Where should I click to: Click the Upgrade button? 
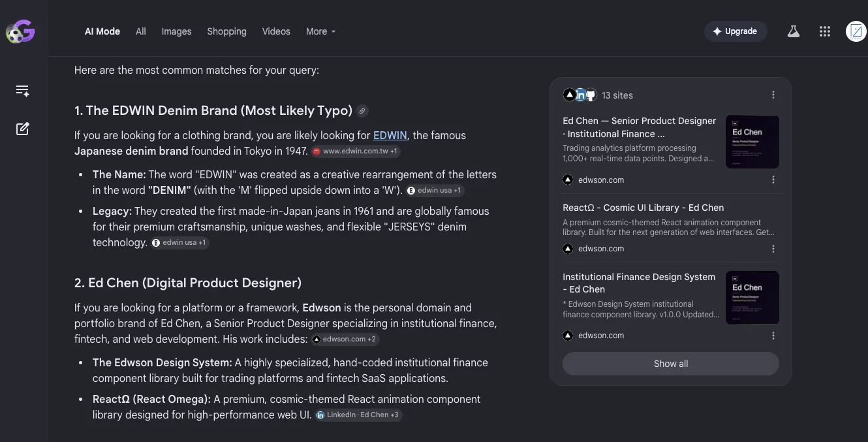point(736,31)
